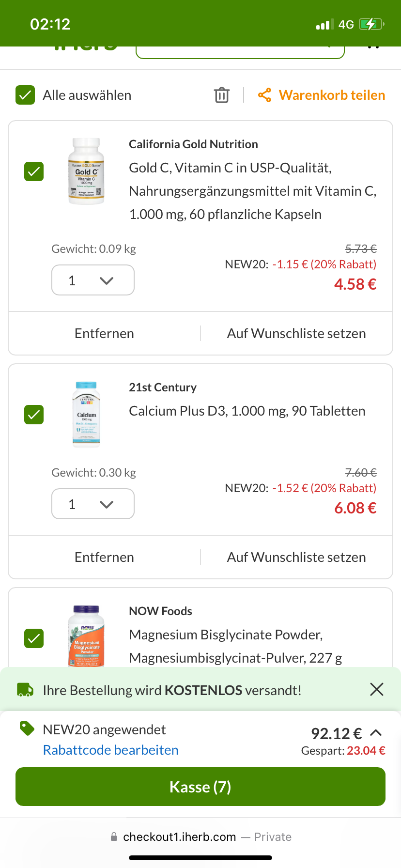Screen dimensions: 401x868
Task: Add Calcium Plus D3 to Wunschliste
Action: [296, 557]
